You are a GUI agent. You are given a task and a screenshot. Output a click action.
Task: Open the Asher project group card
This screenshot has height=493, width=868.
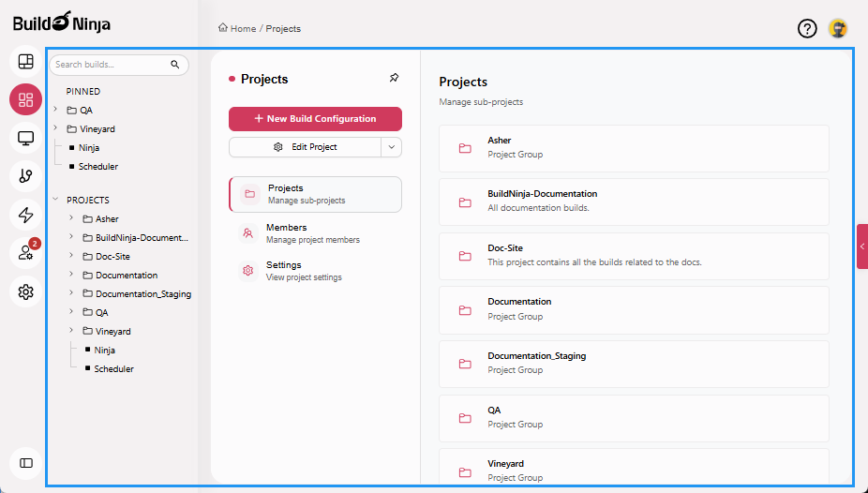pyautogui.click(x=634, y=148)
